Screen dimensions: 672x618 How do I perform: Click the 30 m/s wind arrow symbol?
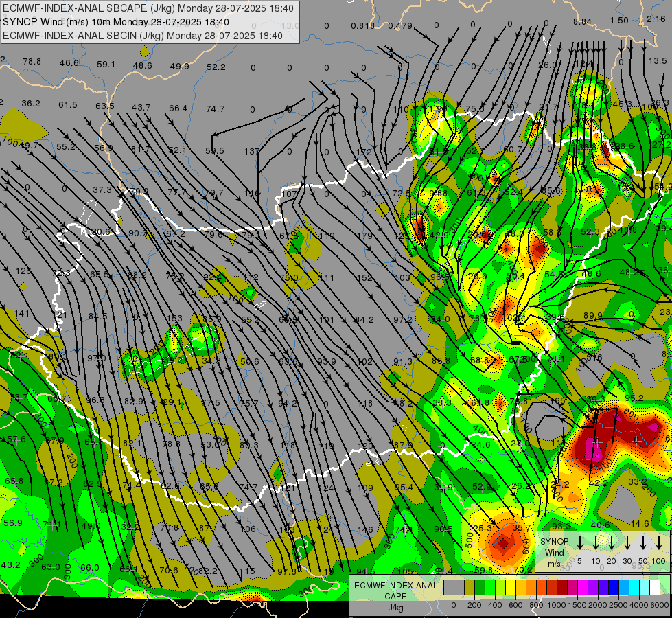627,543
